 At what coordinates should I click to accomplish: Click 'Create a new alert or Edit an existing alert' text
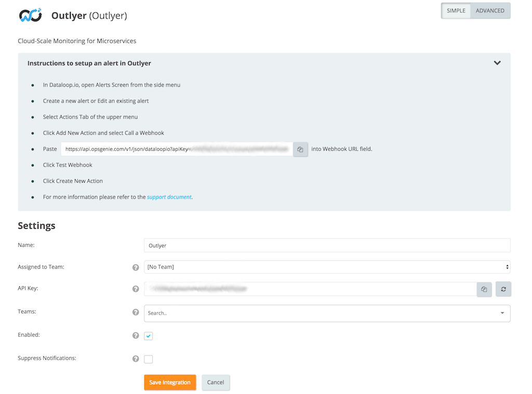[96, 101]
